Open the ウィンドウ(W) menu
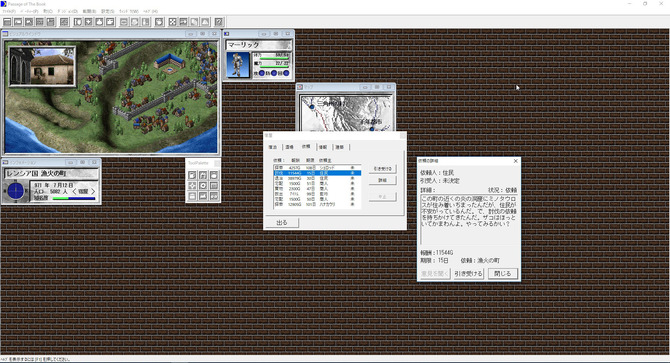The image size is (670, 363). (129, 11)
